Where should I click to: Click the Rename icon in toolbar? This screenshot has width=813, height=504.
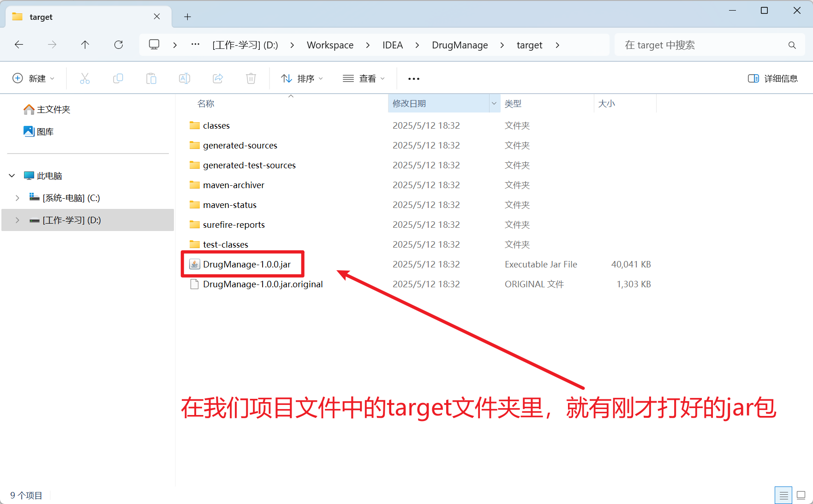click(x=185, y=78)
